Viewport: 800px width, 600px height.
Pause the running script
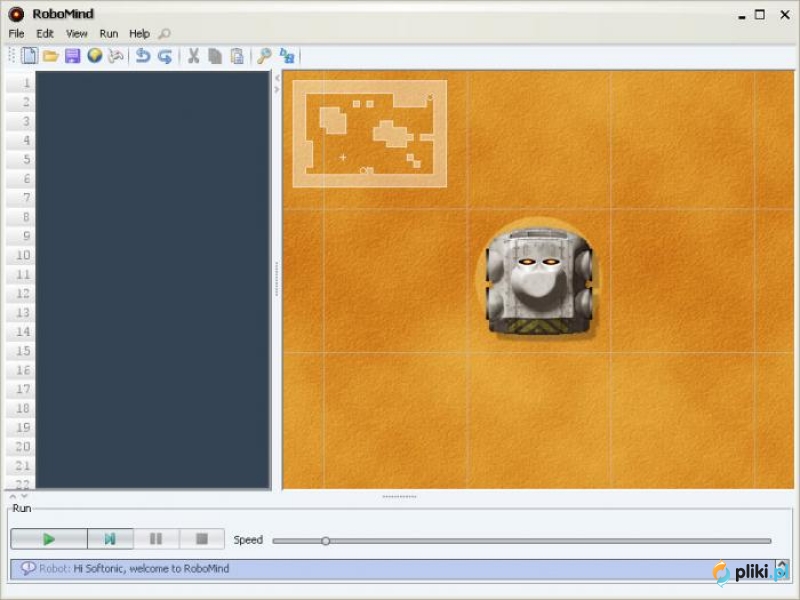(156, 539)
